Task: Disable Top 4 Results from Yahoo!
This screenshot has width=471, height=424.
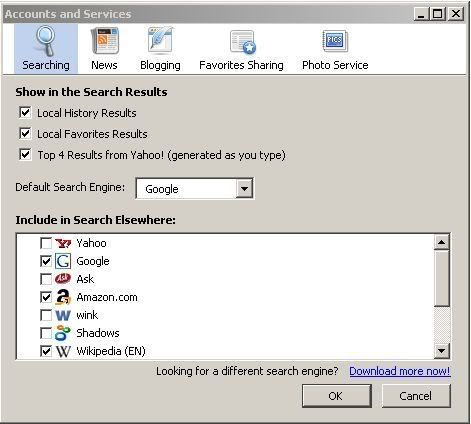Action: (x=25, y=155)
